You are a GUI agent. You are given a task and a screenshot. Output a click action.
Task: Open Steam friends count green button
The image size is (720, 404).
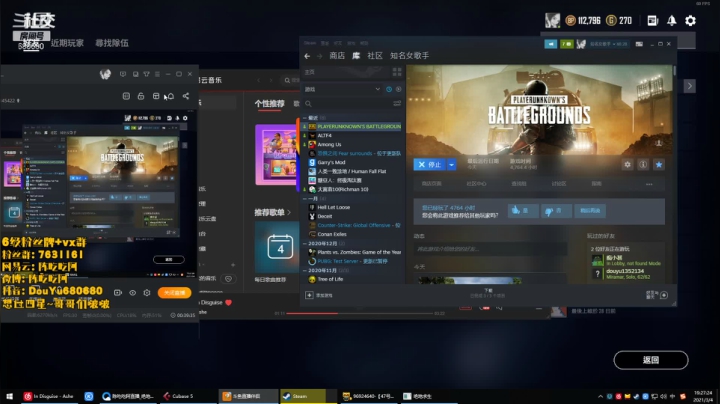[x=567, y=44]
